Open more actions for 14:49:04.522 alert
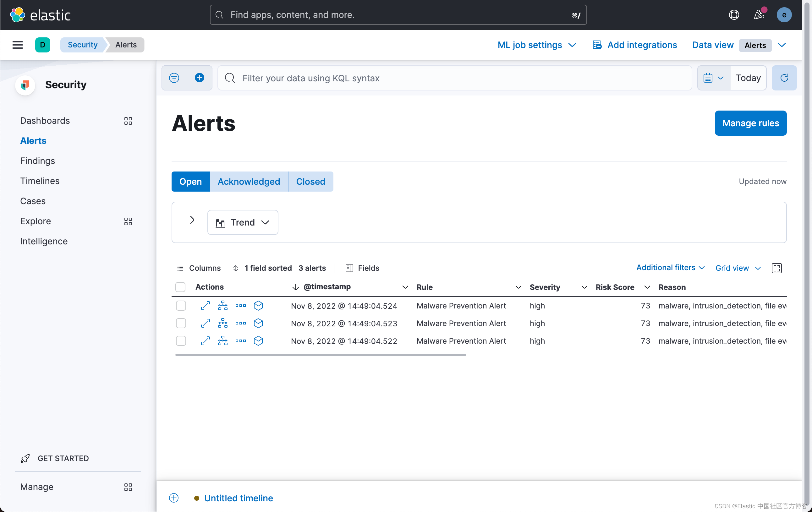 point(241,341)
